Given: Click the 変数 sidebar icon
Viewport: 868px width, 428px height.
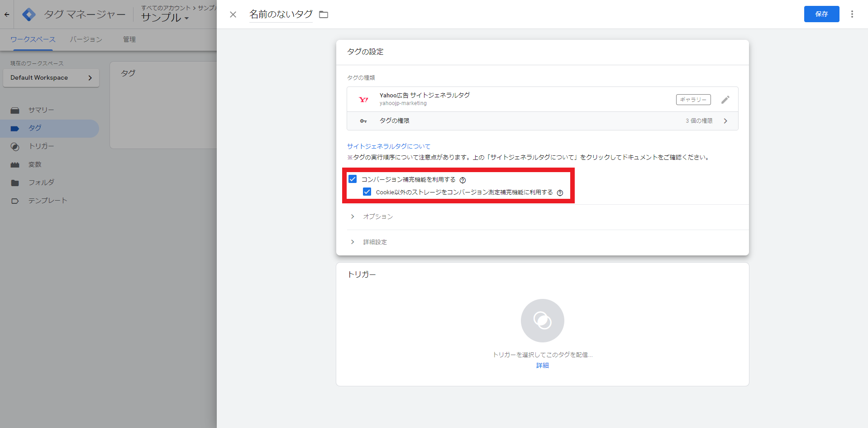Looking at the screenshot, I should pos(15,164).
